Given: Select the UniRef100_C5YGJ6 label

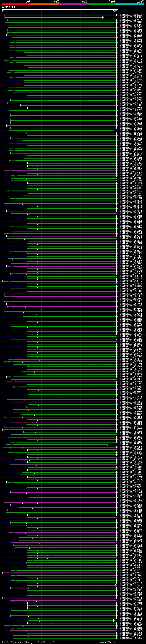Looking at the screenshot, I should [131, 236].
